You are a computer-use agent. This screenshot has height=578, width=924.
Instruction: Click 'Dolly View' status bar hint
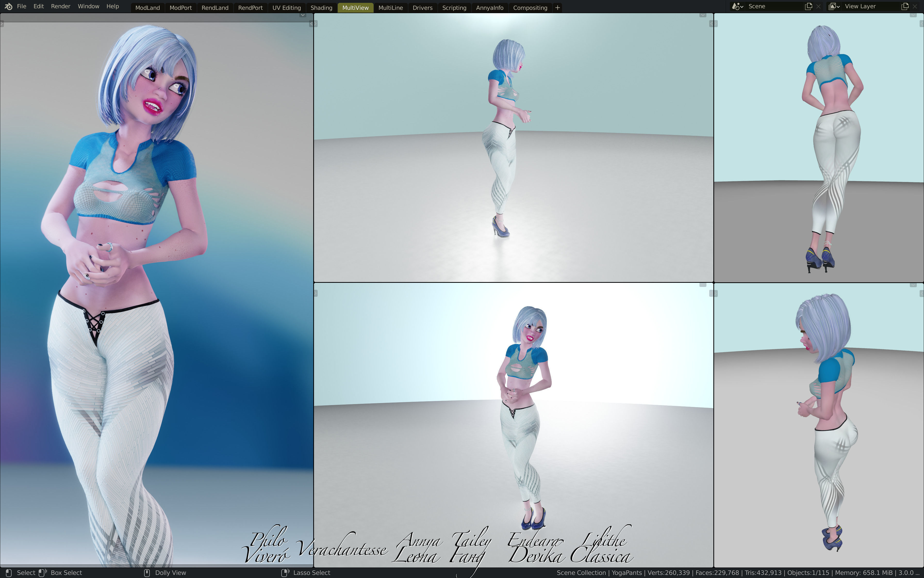point(171,573)
